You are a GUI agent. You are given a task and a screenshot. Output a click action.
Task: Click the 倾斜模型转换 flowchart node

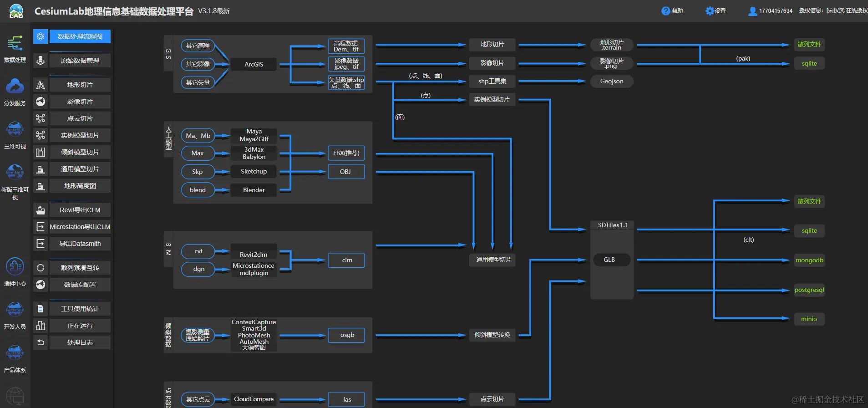click(x=492, y=335)
